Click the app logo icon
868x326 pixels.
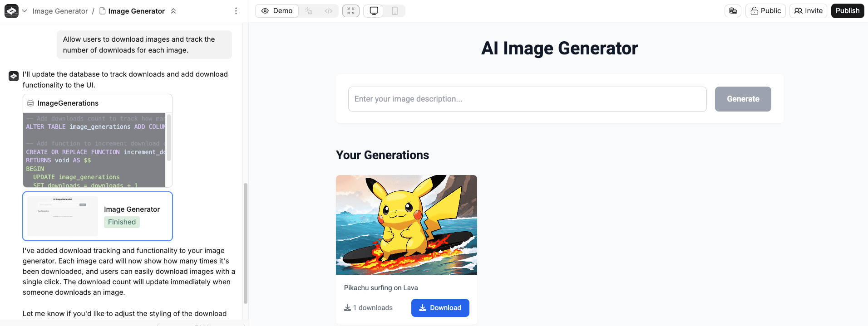point(11,11)
